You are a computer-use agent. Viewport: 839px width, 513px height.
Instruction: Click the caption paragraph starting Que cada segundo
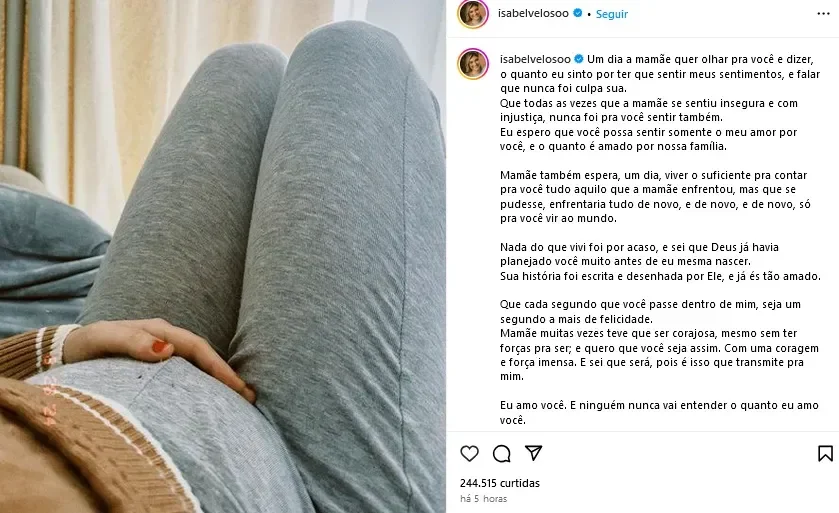(659, 340)
